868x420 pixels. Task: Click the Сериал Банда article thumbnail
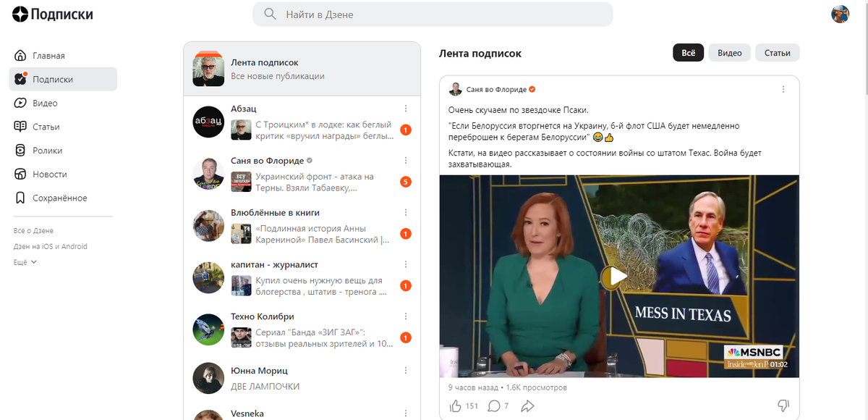241,337
